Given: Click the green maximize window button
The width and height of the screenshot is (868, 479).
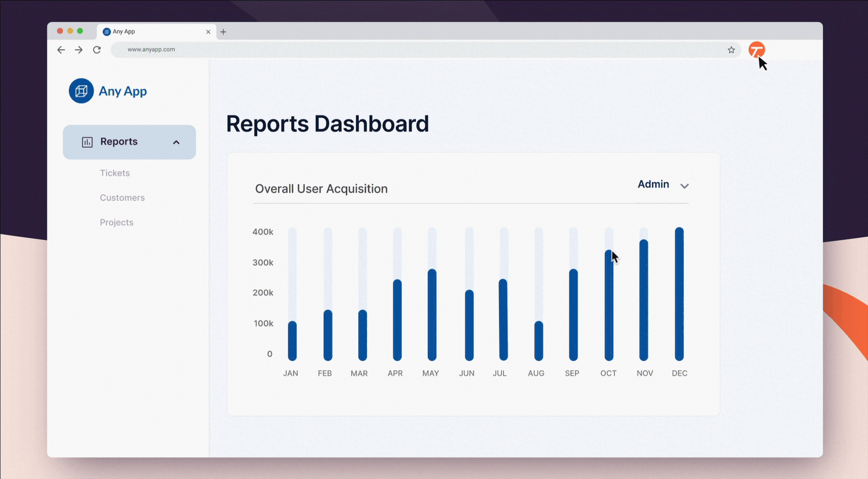Looking at the screenshot, I should coord(80,31).
